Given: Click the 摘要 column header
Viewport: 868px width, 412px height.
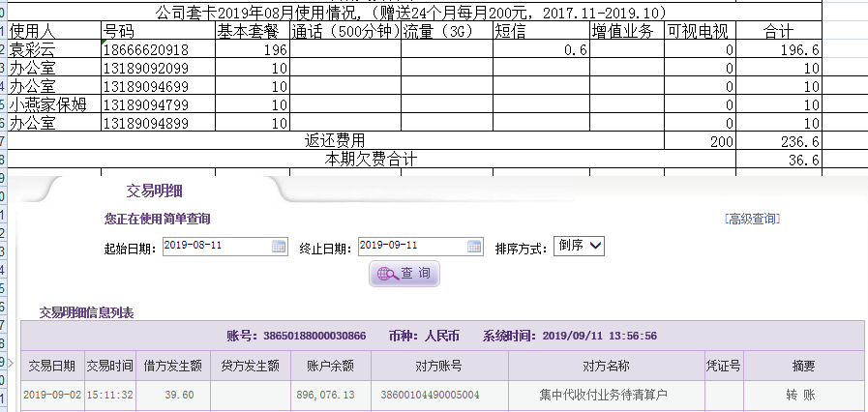Looking at the screenshot, I should coord(802,366).
